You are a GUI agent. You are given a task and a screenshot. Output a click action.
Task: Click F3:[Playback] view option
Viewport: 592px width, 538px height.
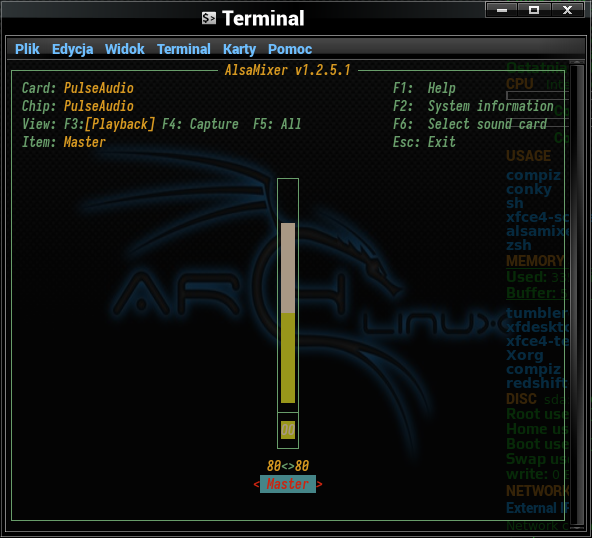click(x=109, y=124)
